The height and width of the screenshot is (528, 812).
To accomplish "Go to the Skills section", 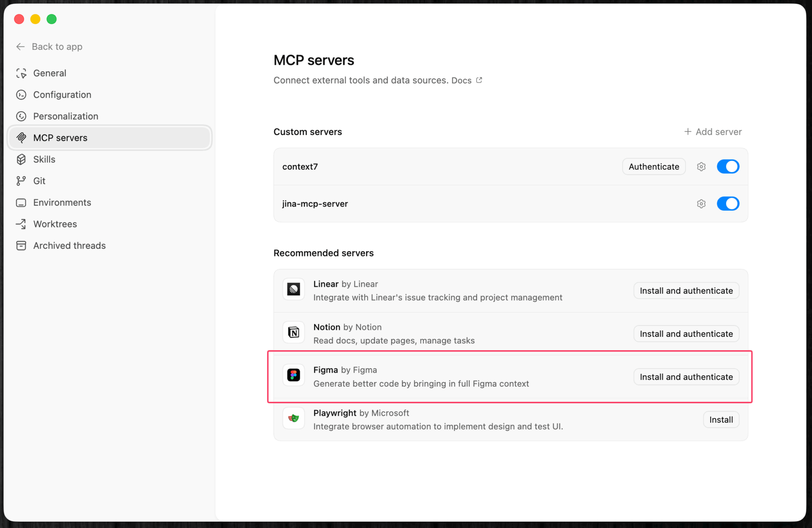I will click(x=44, y=159).
